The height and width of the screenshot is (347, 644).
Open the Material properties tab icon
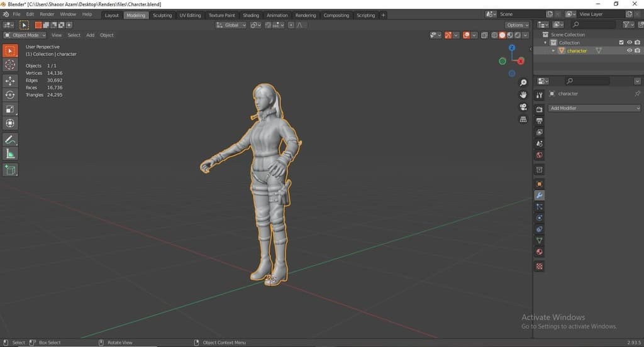click(x=540, y=252)
